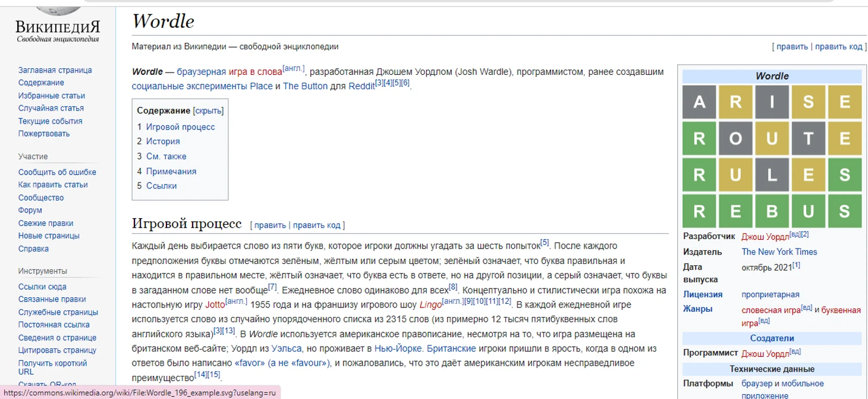
Task: Open the red «Lingo» link
Action: click(430, 306)
